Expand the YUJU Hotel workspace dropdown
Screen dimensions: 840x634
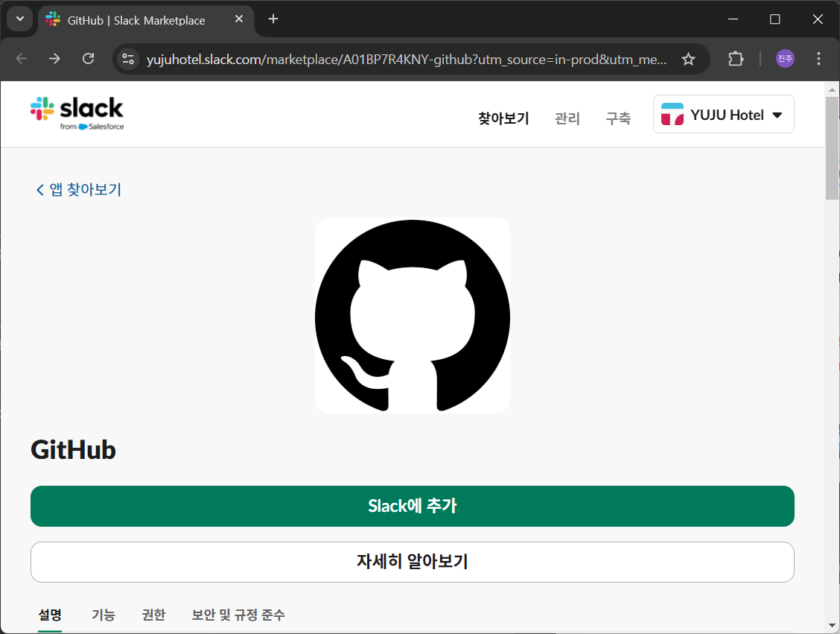[x=723, y=114]
